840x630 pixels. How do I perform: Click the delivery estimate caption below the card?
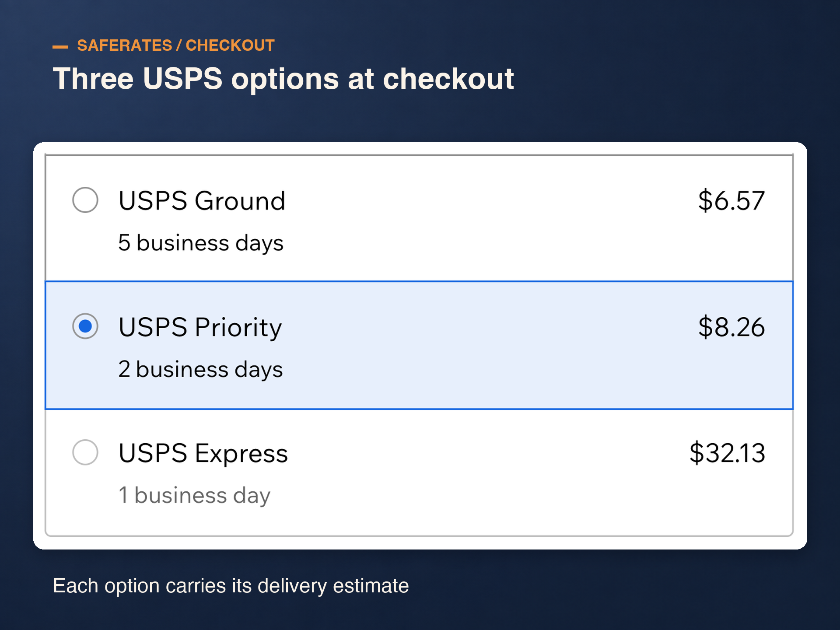(x=231, y=586)
